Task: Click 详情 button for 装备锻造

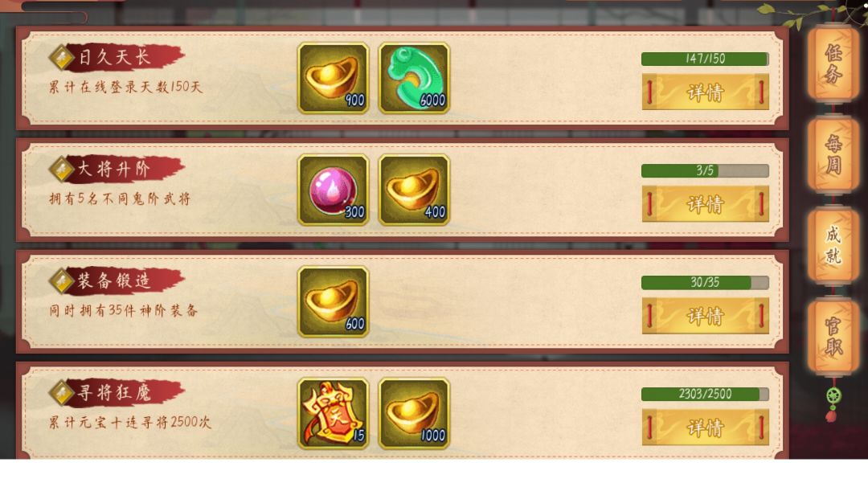Action: click(x=706, y=316)
